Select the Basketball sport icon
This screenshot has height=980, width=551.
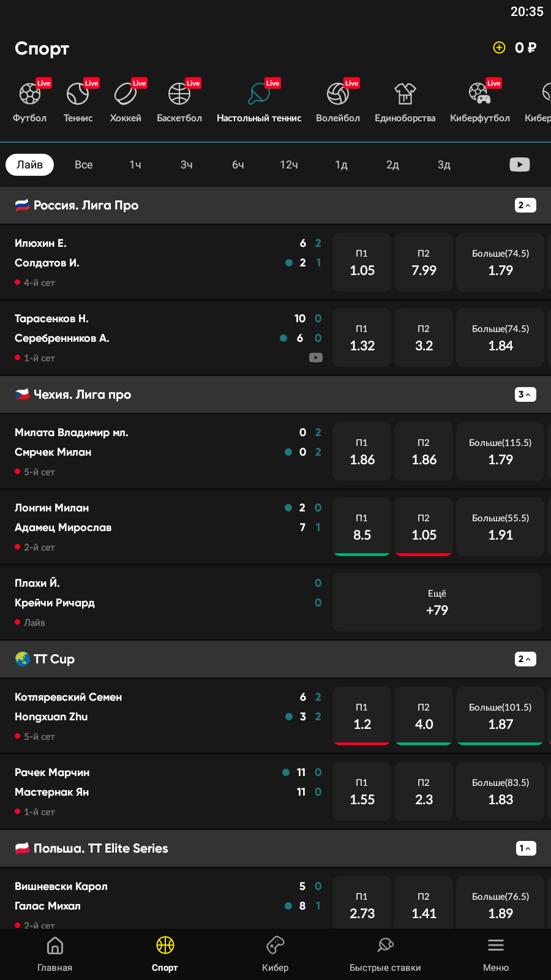click(x=179, y=101)
